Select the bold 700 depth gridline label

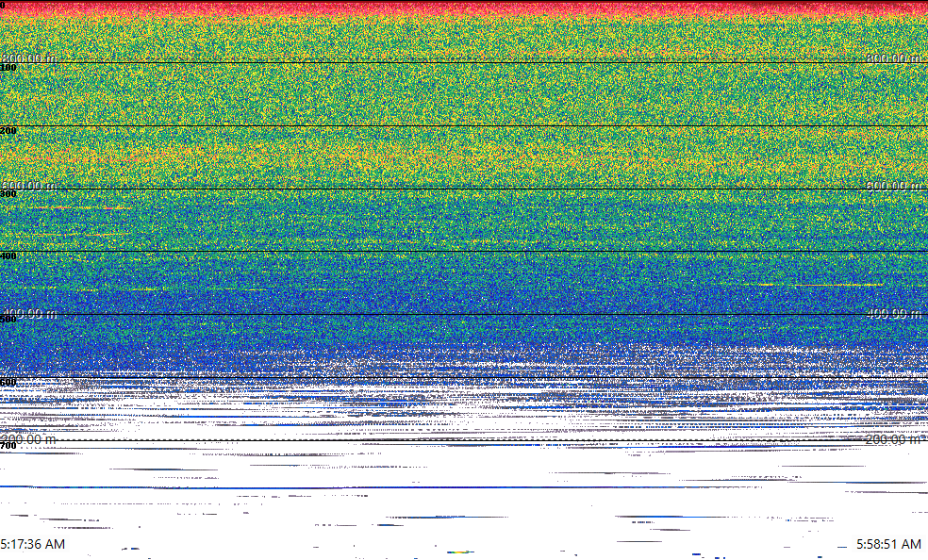[8, 446]
